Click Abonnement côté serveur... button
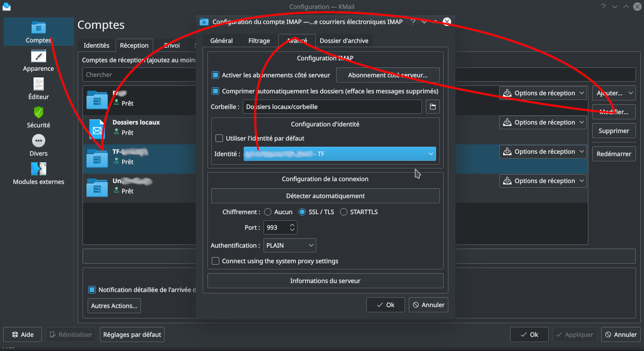 pos(388,75)
